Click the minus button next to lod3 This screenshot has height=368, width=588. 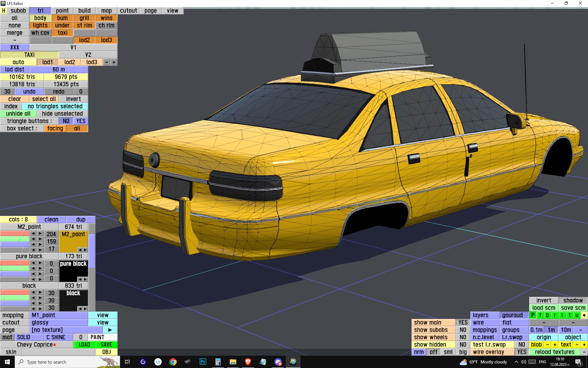pyautogui.click(x=106, y=62)
